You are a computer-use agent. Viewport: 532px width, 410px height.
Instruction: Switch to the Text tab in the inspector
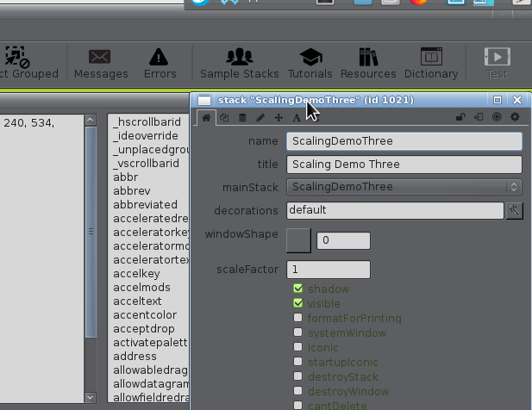tap(297, 117)
